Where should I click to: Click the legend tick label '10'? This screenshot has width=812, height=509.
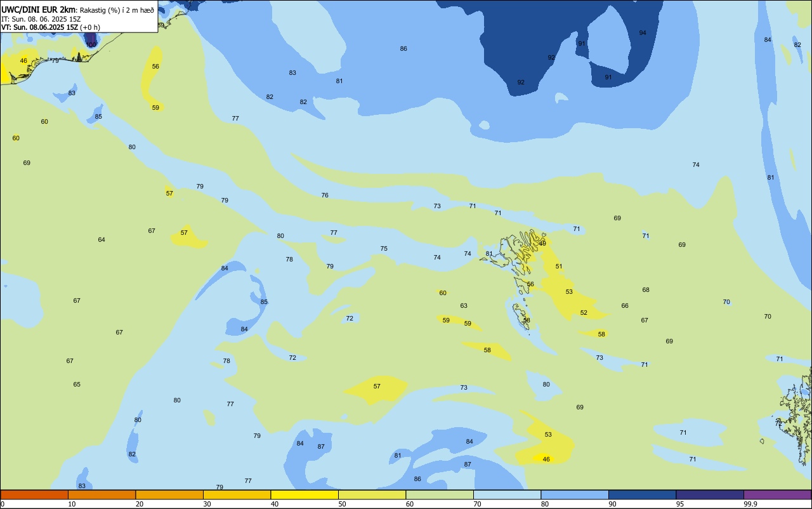tap(72, 504)
